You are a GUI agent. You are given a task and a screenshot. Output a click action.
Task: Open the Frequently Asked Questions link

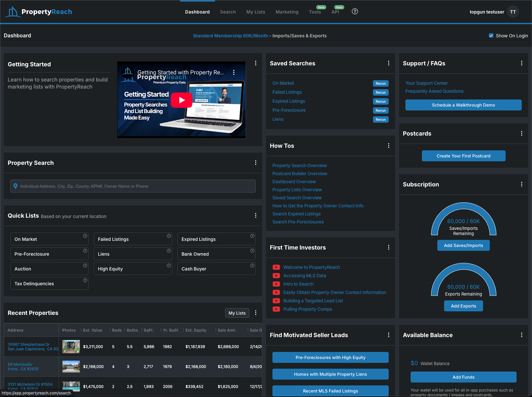(434, 91)
